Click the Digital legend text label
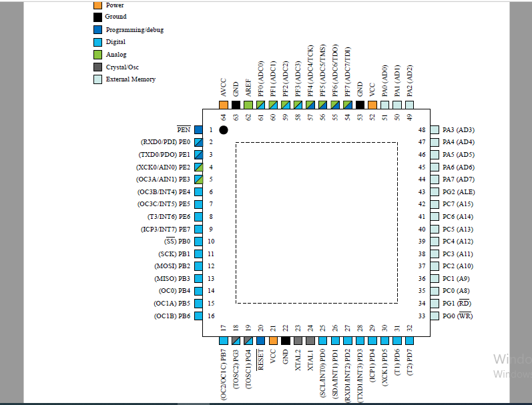This screenshot has width=532, height=405. 115,42
